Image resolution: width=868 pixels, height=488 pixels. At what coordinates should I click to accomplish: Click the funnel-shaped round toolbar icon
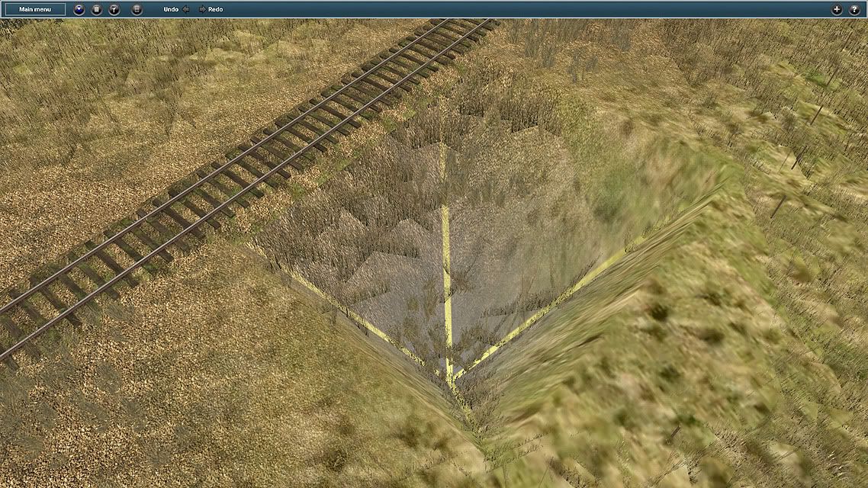click(x=114, y=9)
